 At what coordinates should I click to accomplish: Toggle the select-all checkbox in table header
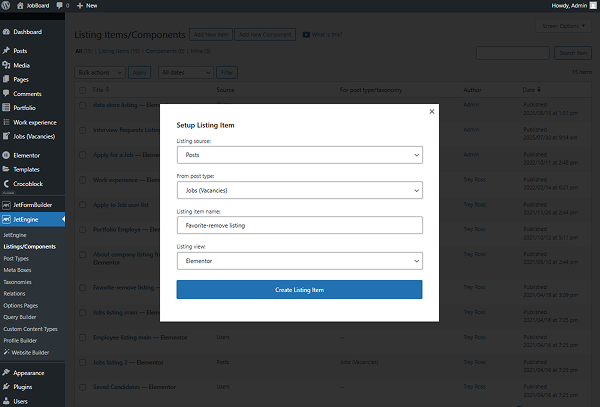pos(83,90)
